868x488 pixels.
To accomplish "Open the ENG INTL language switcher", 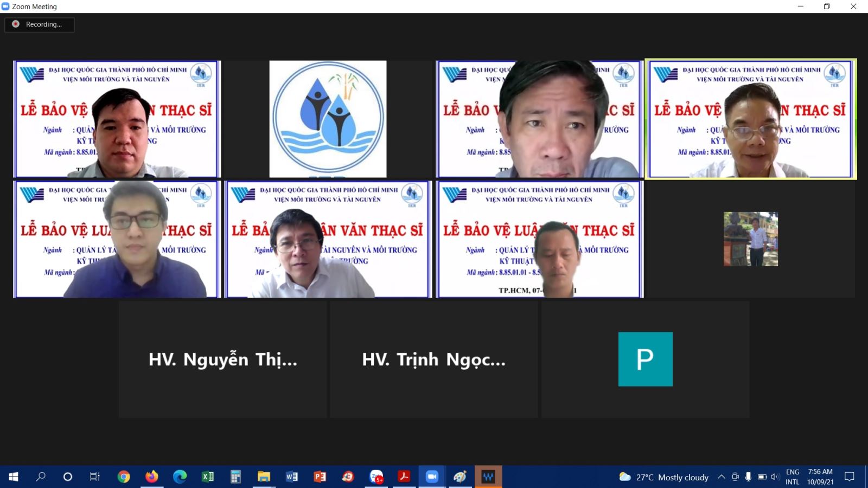I will coord(792,477).
